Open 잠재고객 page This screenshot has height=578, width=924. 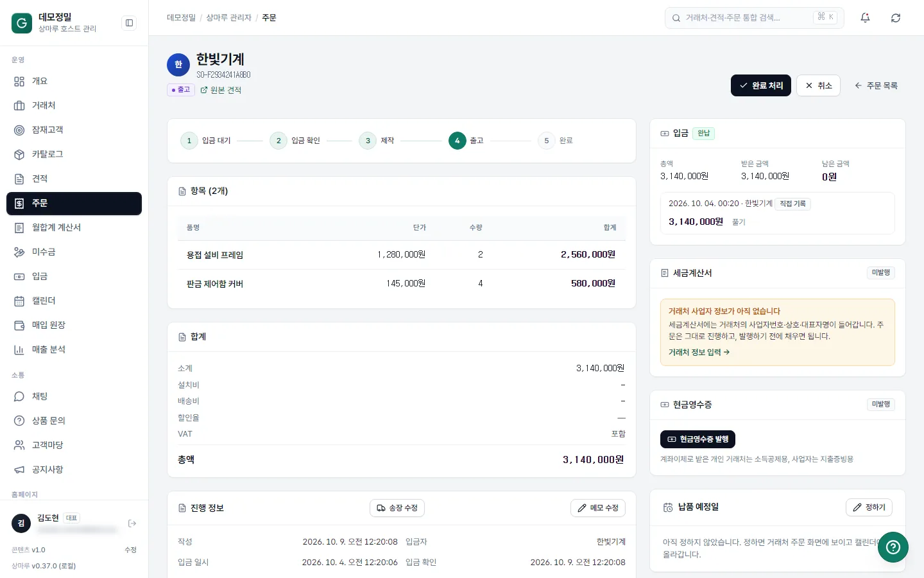pyautogui.click(x=74, y=130)
